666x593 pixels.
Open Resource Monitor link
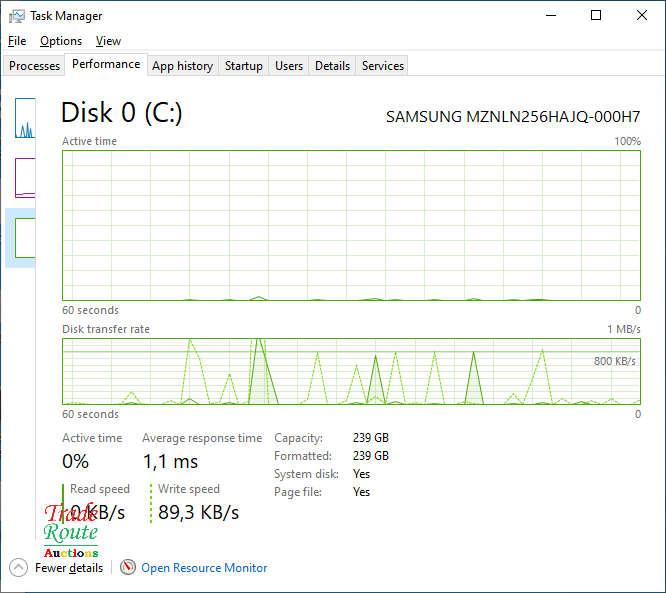[x=204, y=568]
